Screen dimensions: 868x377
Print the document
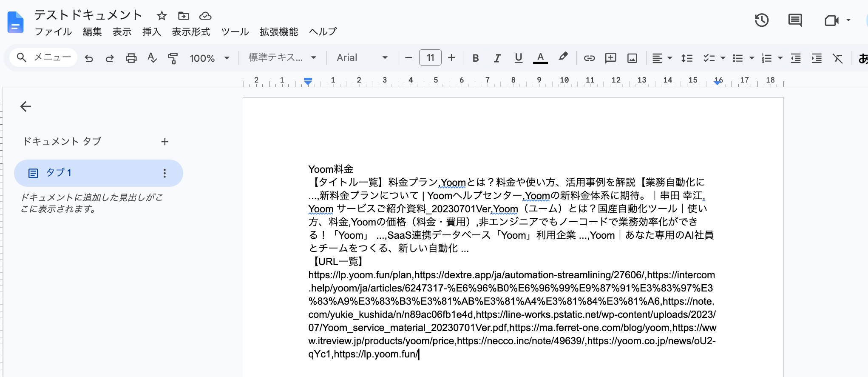(x=131, y=58)
